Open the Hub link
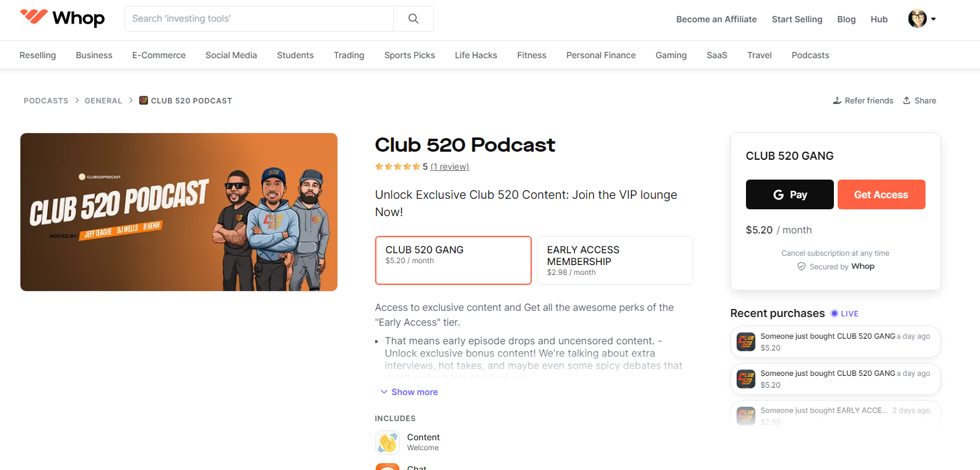Viewport: 980px width, 470px height. pos(879,19)
